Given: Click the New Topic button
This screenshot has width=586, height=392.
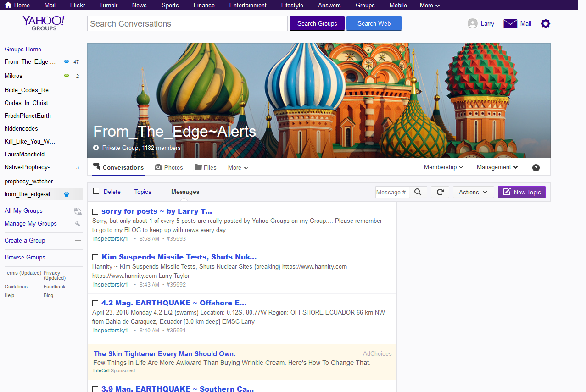Looking at the screenshot, I should [522, 192].
